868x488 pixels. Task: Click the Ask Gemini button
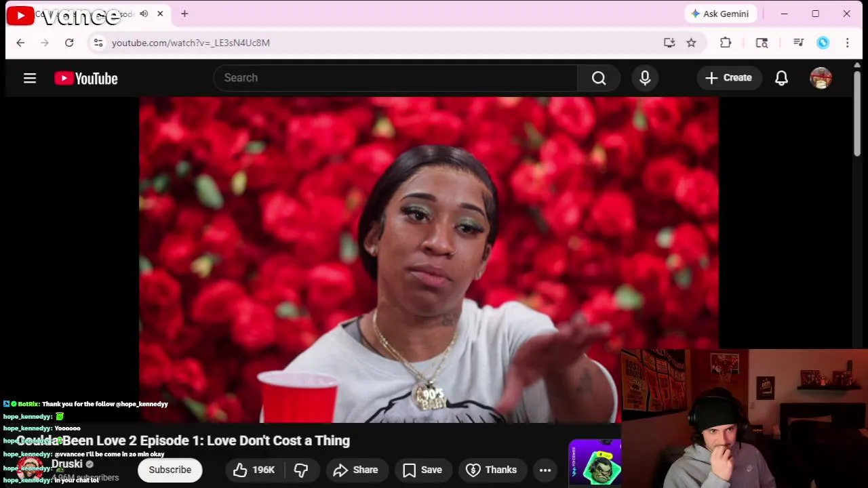pos(719,14)
